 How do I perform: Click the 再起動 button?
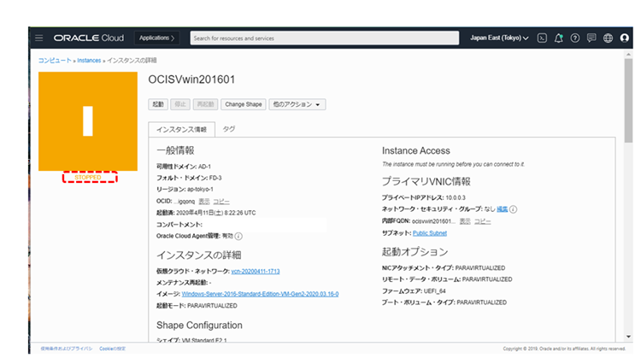coord(206,104)
